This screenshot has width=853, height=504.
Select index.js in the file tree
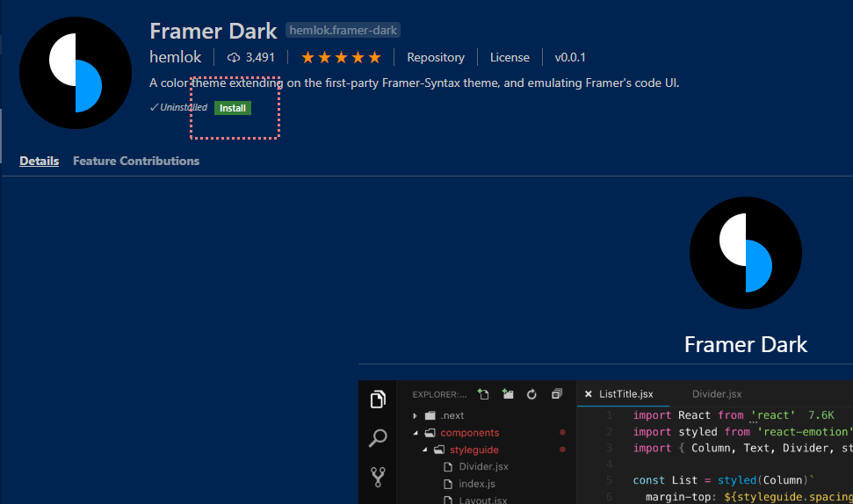477,483
